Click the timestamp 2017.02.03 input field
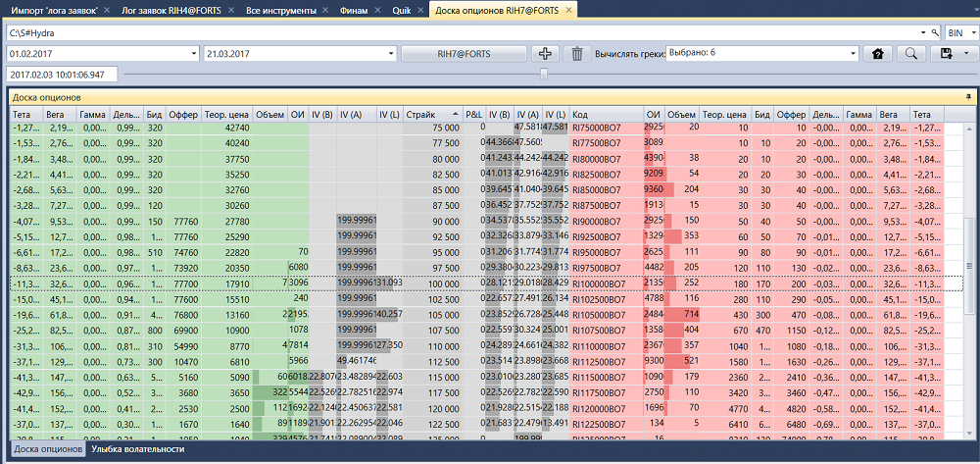980x464 pixels. [x=62, y=75]
